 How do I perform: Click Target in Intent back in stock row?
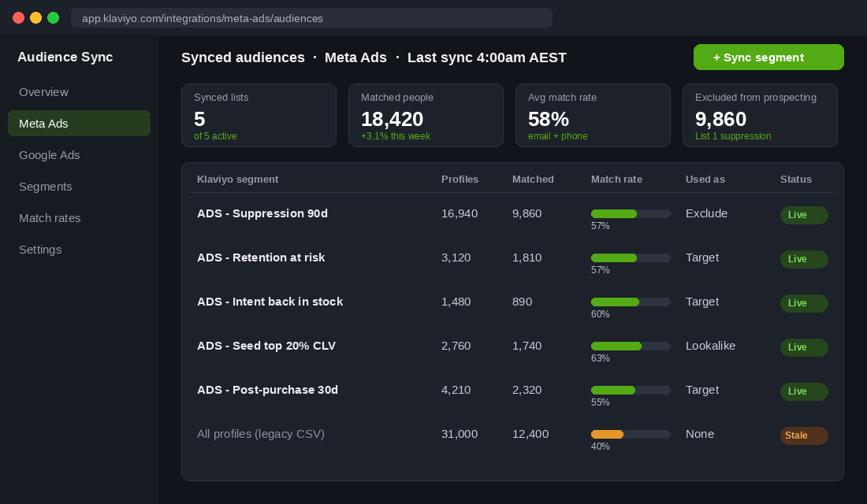702,302
